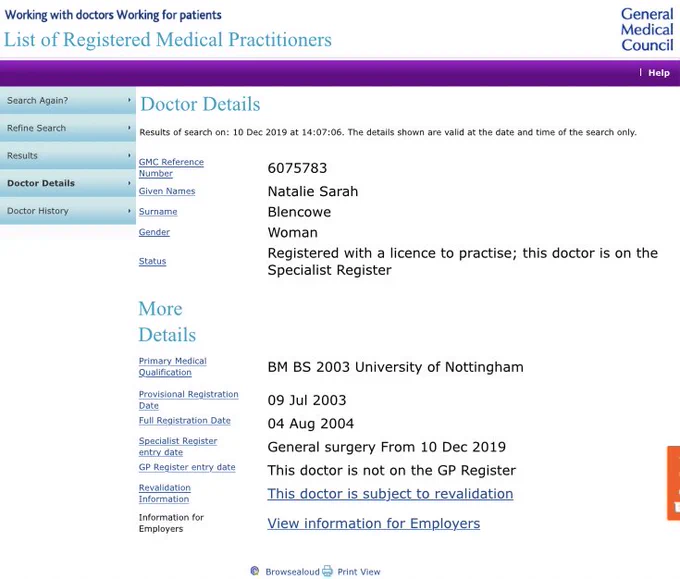
Task: Open View information for Employers link
Action: [x=374, y=523]
